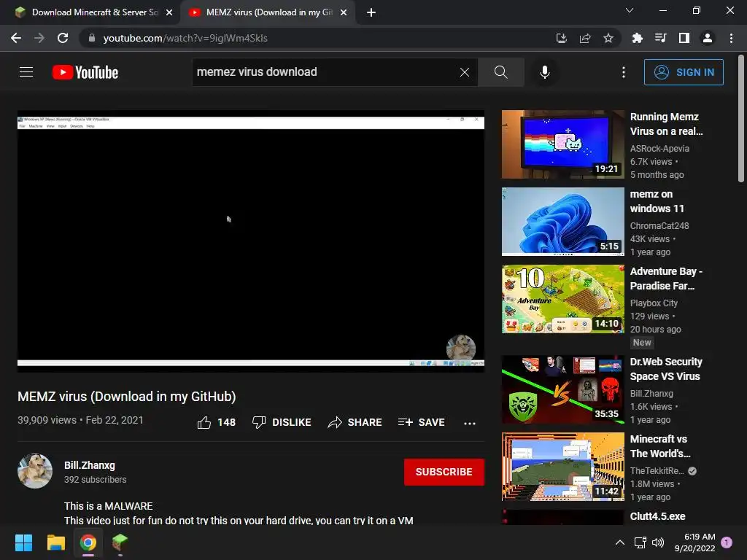Open Dr.Web Security Space VS Virus title

tap(666, 369)
